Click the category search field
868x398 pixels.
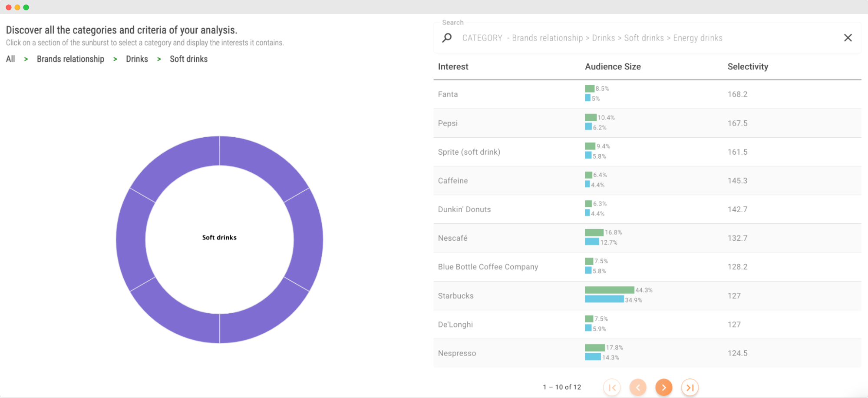647,38
